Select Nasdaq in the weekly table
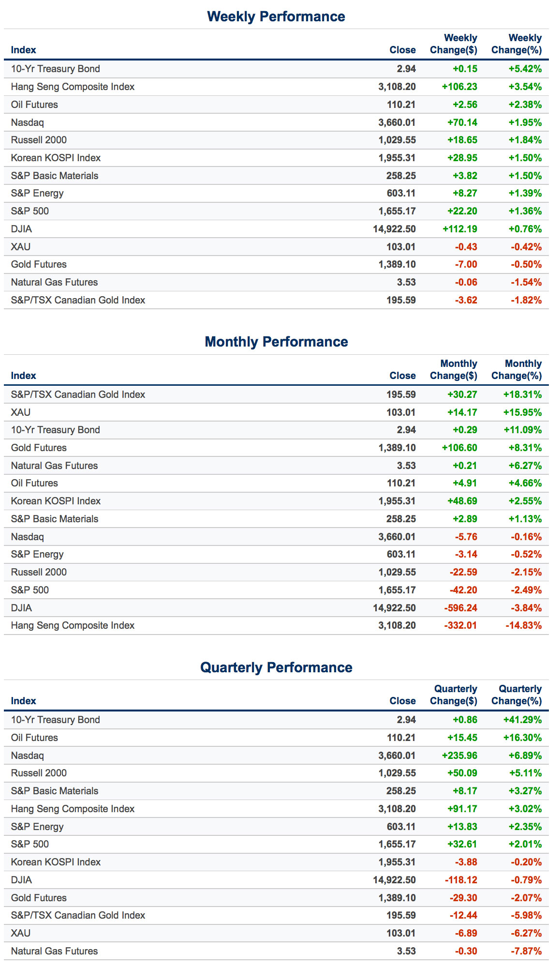This screenshot has height=968, width=560. (28, 122)
